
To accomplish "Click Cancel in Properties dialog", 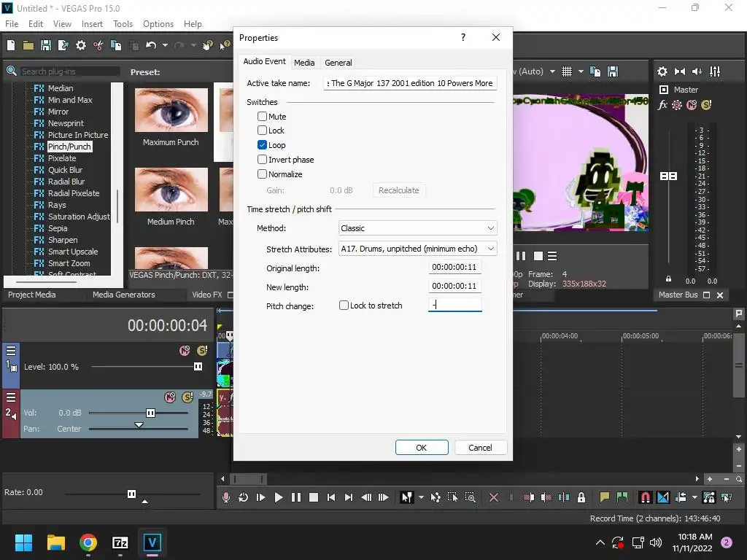I will click(480, 448).
